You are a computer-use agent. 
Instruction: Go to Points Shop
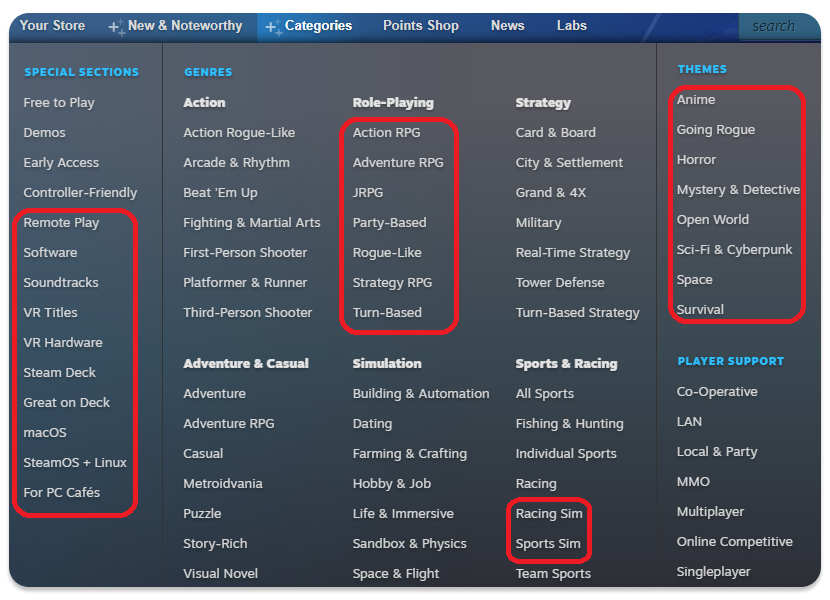(x=420, y=26)
